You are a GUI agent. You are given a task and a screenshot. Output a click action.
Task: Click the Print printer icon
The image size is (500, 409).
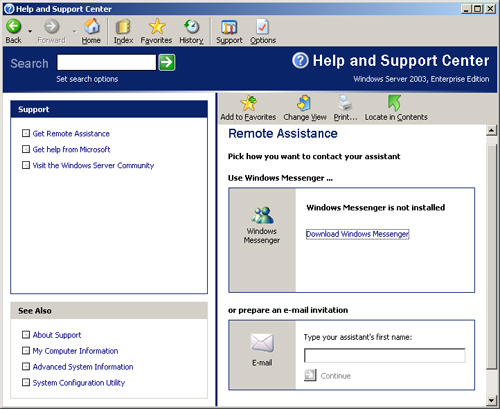(345, 103)
